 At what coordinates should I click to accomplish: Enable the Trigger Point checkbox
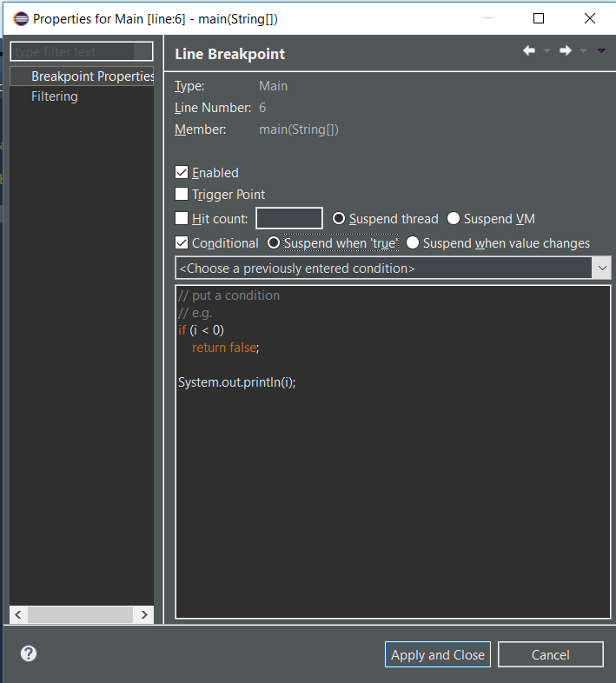click(182, 194)
